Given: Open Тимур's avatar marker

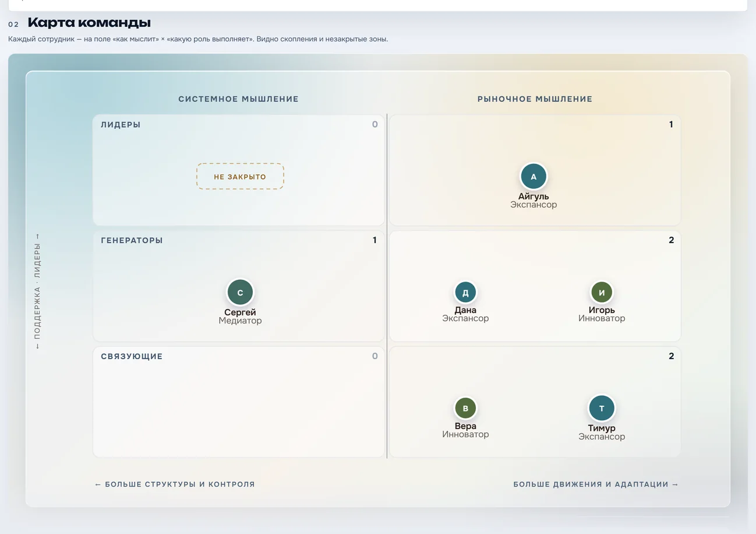Looking at the screenshot, I should (x=602, y=409).
